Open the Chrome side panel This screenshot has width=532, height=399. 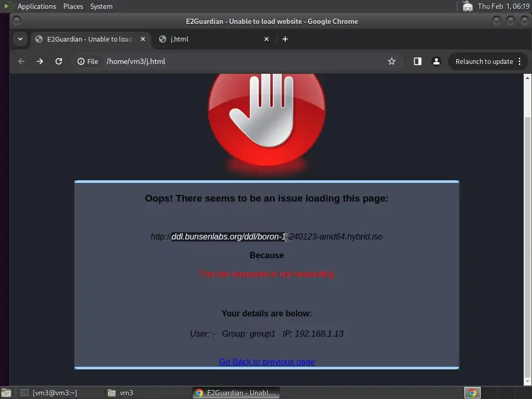click(417, 61)
